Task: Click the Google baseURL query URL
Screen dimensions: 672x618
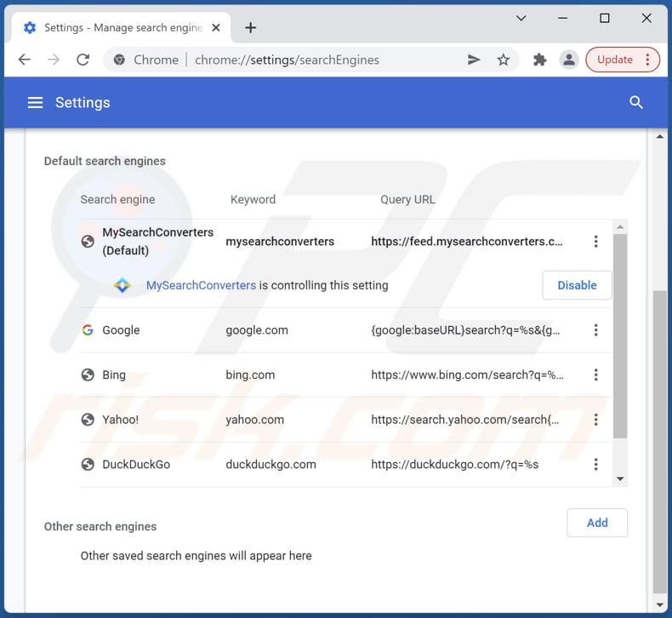Action: [x=465, y=330]
